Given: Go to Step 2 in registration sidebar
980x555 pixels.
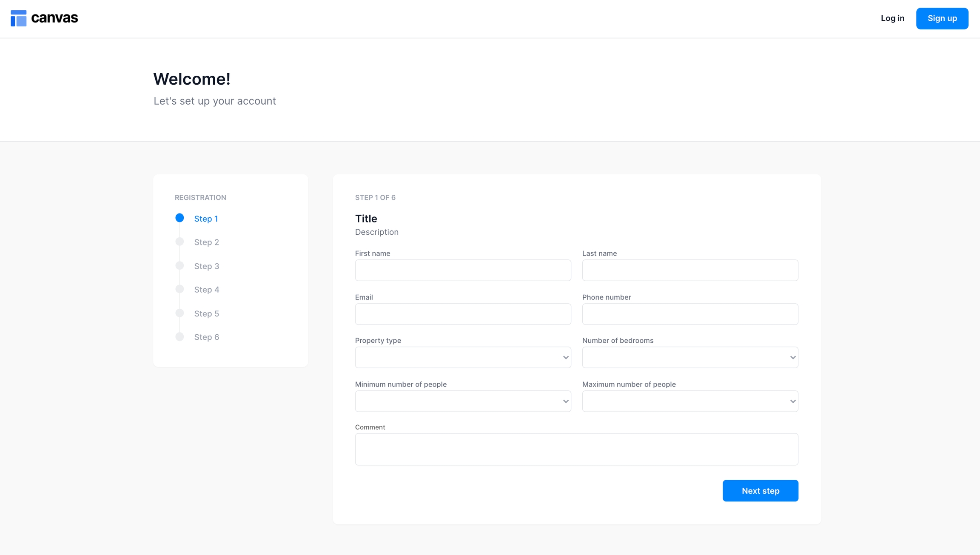Looking at the screenshot, I should [x=206, y=242].
